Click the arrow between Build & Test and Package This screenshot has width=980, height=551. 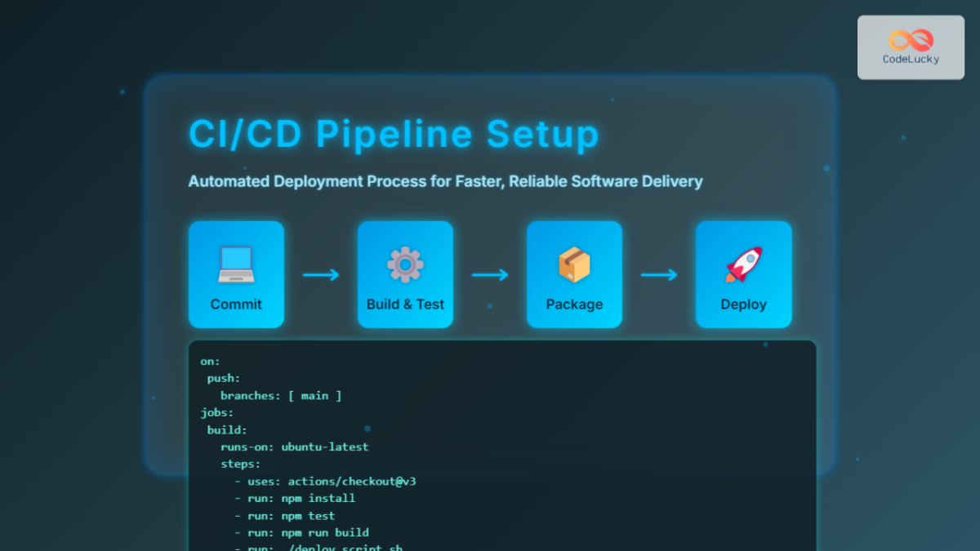(490, 275)
